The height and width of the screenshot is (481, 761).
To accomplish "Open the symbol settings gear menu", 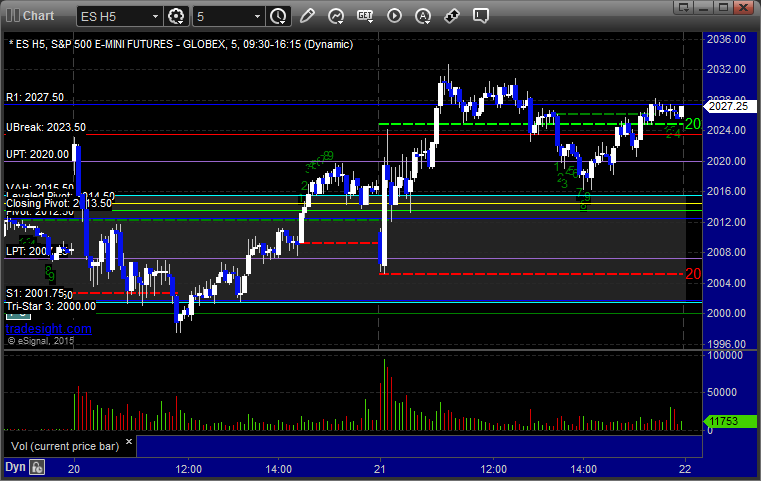I will (176, 16).
